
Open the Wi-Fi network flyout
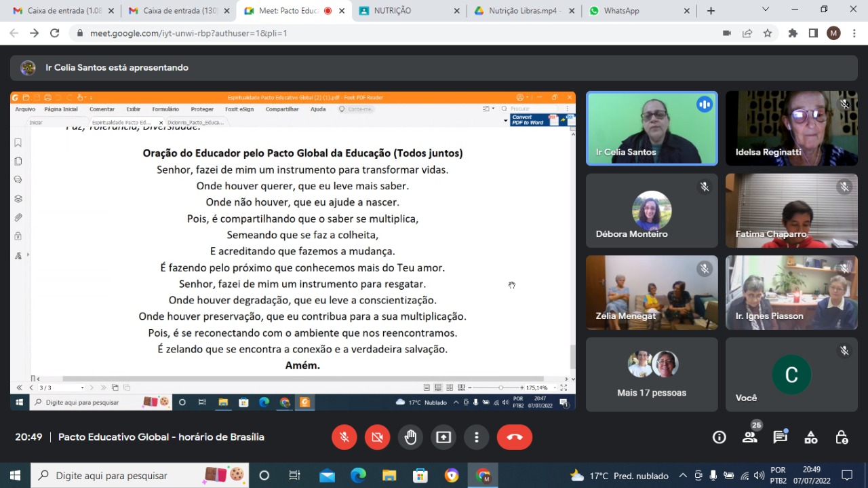(x=745, y=475)
